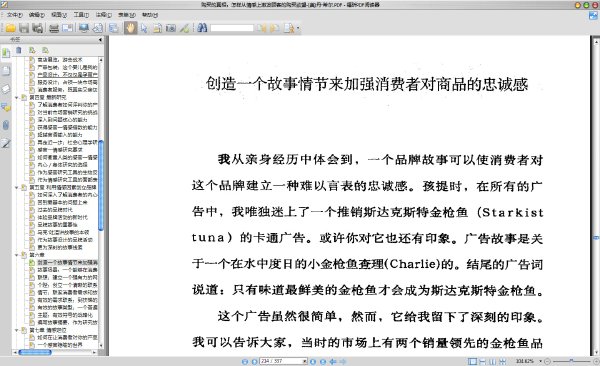Image resolution: width=600 pixels, height=366 pixels.
Task: Go to the next page
Action: (x=313, y=361)
